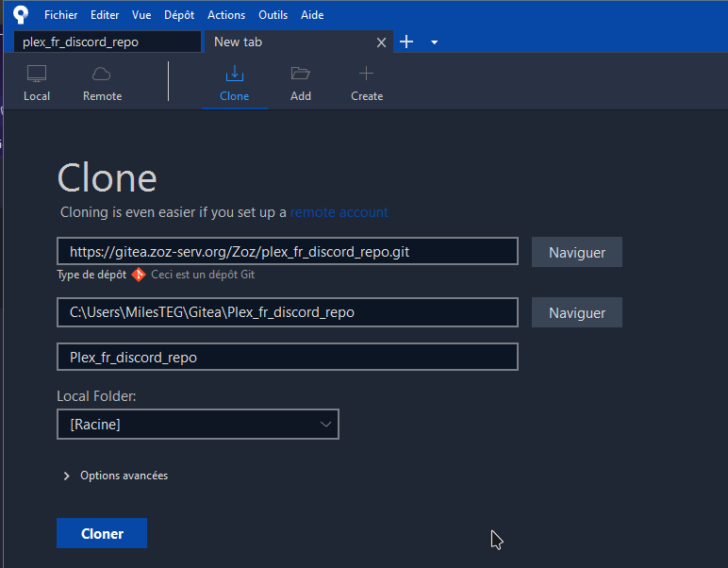
Task: Click the repository URL input field
Action: pyautogui.click(x=288, y=251)
